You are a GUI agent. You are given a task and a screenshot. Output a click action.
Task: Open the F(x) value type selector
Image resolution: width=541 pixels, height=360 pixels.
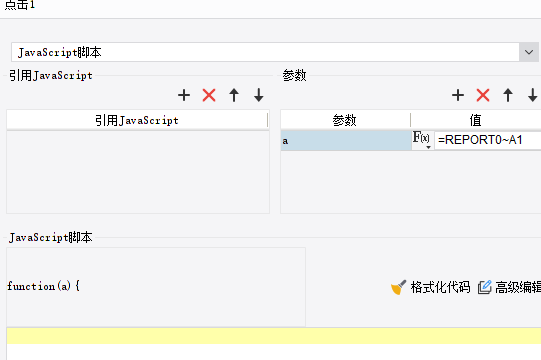pyautogui.click(x=422, y=140)
